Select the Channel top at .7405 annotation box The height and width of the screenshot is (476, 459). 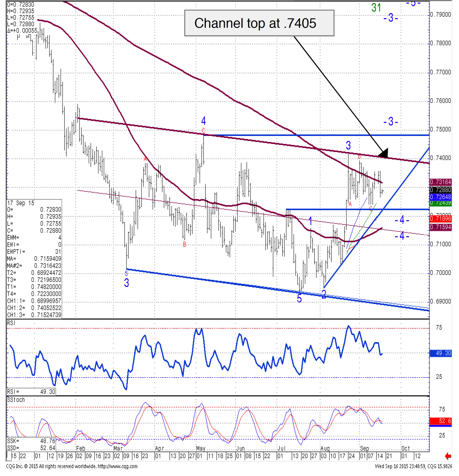(x=259, y=23)
